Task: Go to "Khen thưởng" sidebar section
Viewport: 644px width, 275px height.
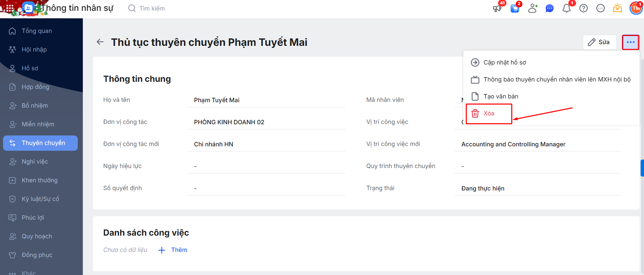Action: (39, 180)
